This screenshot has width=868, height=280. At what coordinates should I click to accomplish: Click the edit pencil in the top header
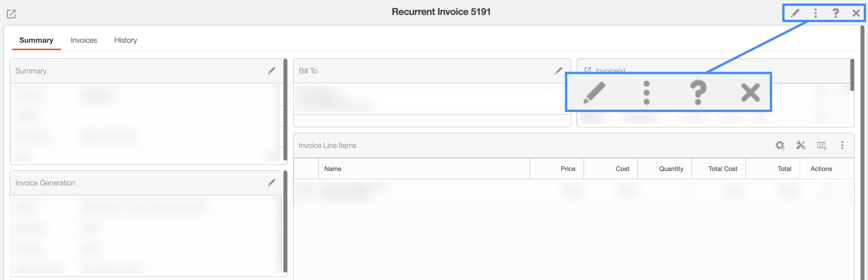[x=795, y=13]
